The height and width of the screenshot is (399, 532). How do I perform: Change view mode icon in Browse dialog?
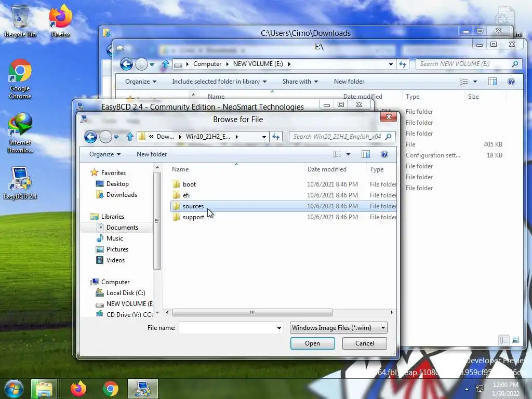click(337, 154)
